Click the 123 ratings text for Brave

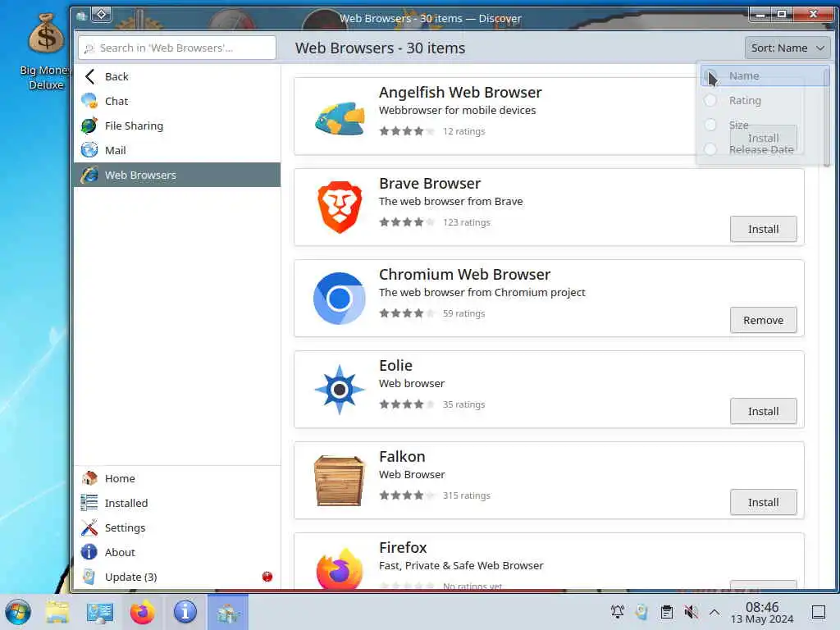click(x=466, y=222)
